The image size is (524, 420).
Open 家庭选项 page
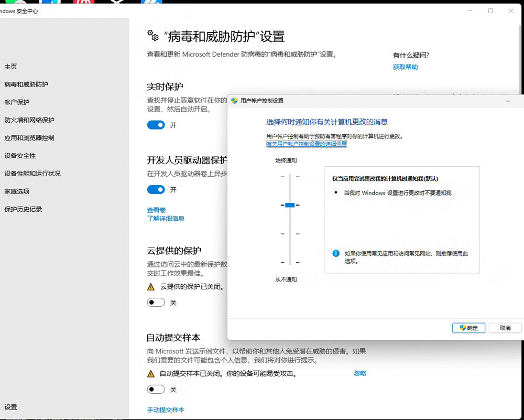17,191
